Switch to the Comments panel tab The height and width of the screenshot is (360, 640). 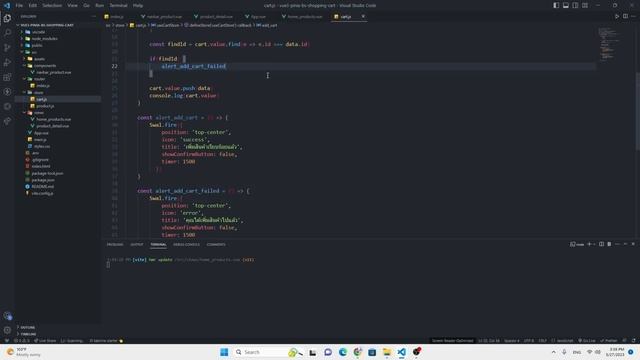pos(216,244)
